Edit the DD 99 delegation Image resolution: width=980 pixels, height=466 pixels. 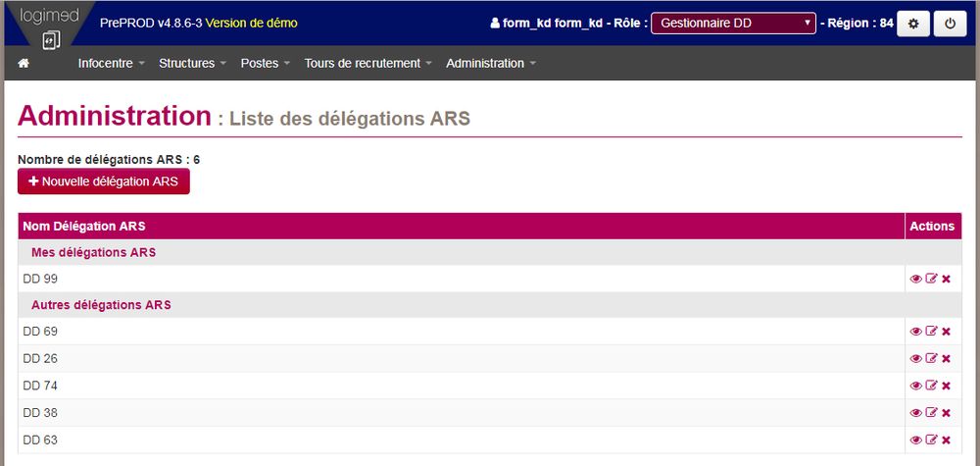pyautogui.click(x=931, y=279)
